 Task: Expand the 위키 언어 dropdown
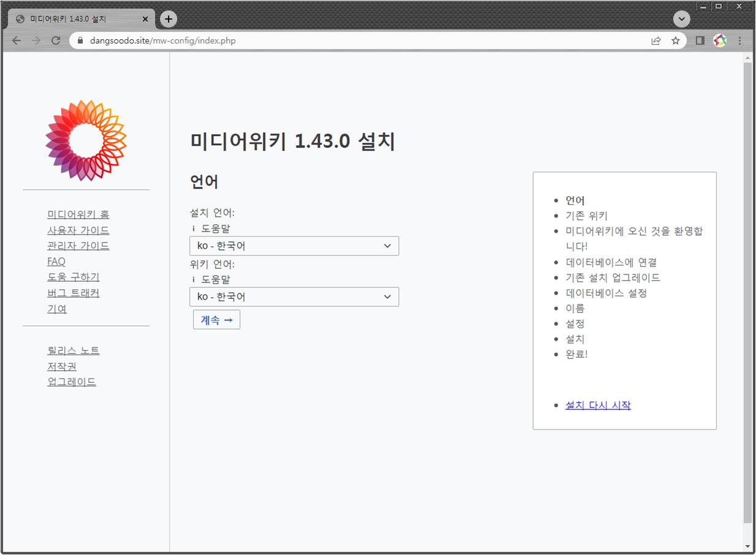[294, 297]
